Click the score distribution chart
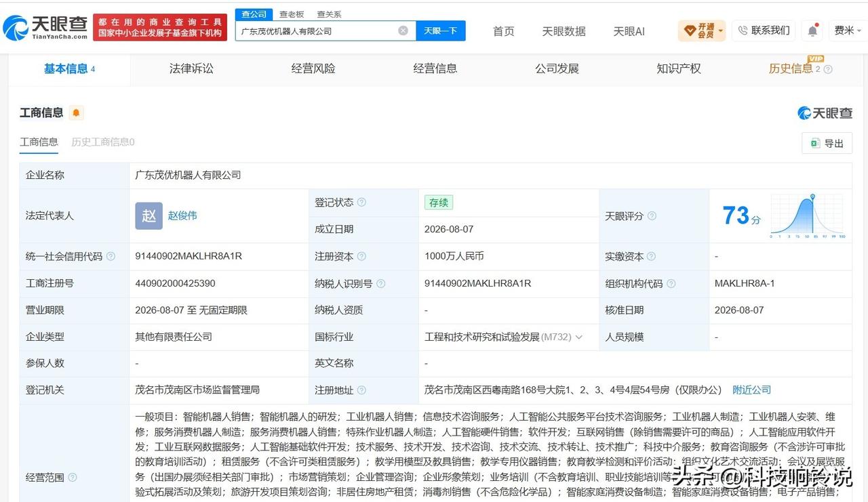The height and width of the screenshot is (502, 868). [808, 216]
